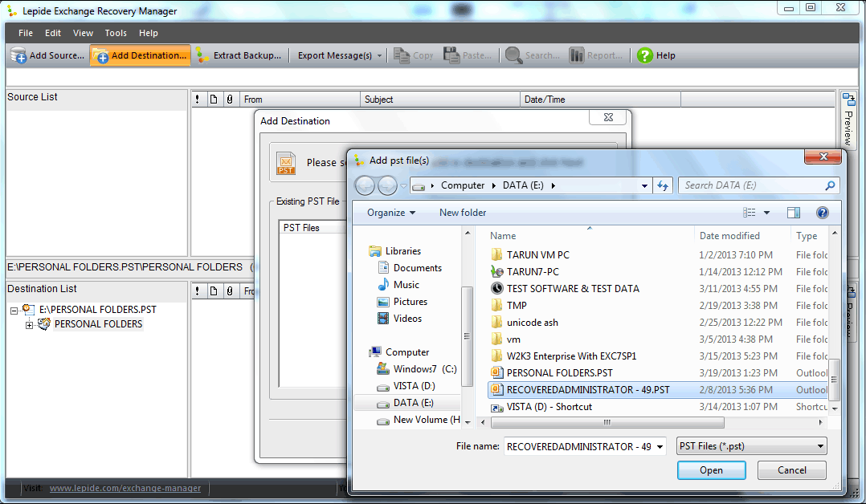This screenshot has height=504, width=866.
Task: Click the refresh icon next to address bar
Action: click(x=662, y=185)
